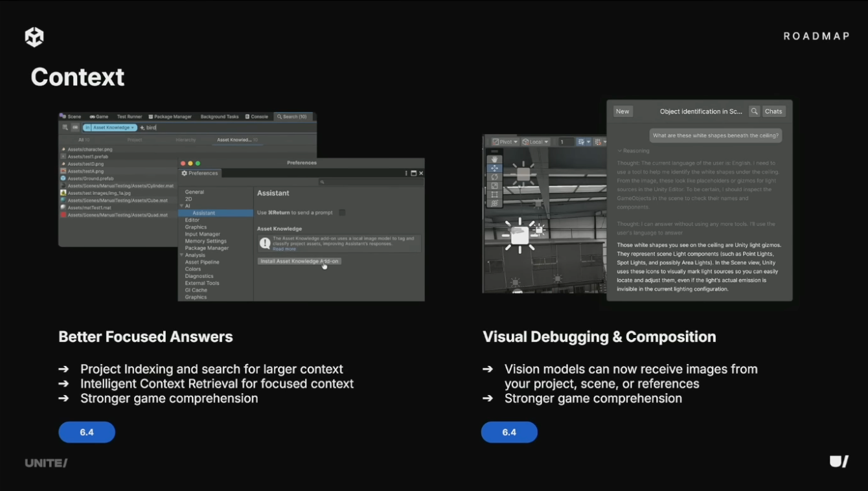Click the large light gizmo in Scene view

pyautogui.click(x=520, y=235)
